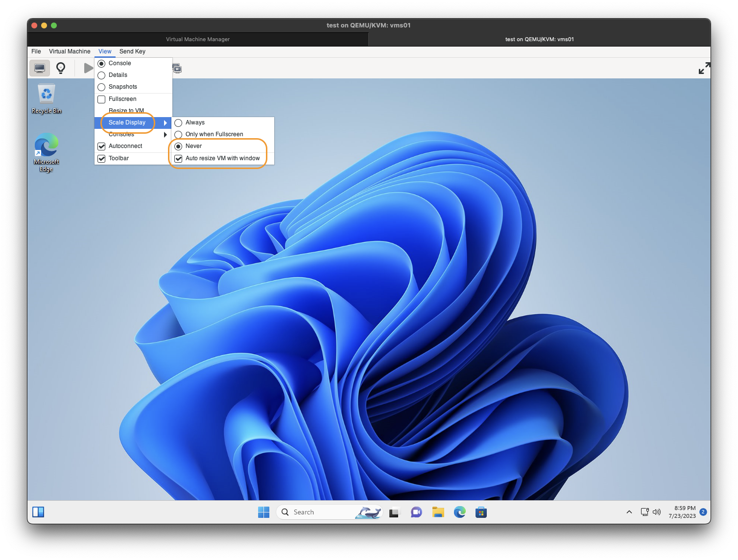This screenshot has width=738, height=560.
Task: Open Windows widgets panel icon
Action: click(x=38, y=512)
